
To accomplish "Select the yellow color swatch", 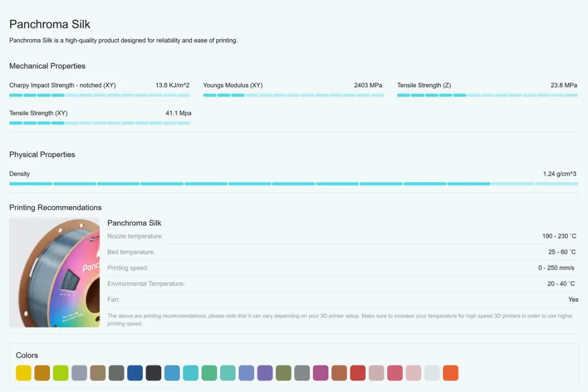I will coord(23,373).
